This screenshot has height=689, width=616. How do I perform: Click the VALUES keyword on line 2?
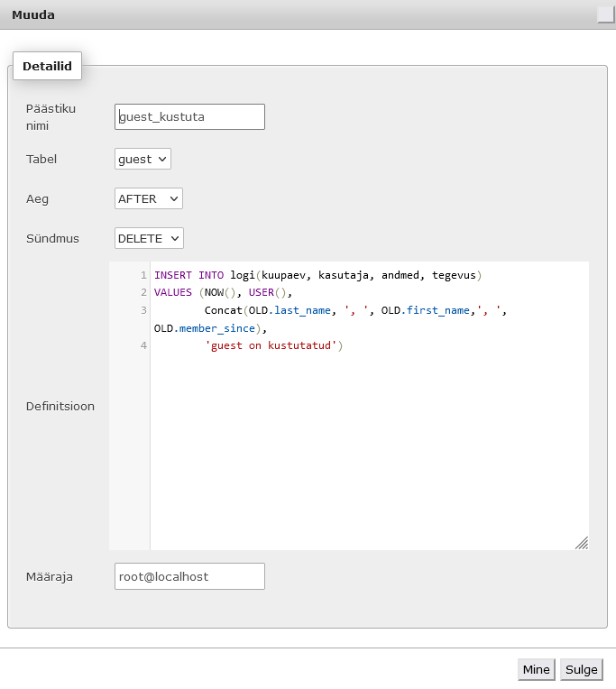(172, 292)
